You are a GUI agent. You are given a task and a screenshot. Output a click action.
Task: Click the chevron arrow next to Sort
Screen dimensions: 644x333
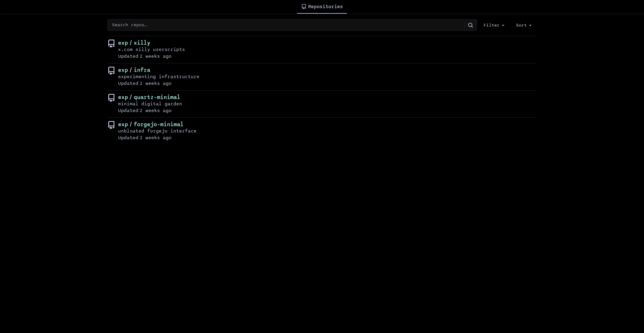pos(530,25)
